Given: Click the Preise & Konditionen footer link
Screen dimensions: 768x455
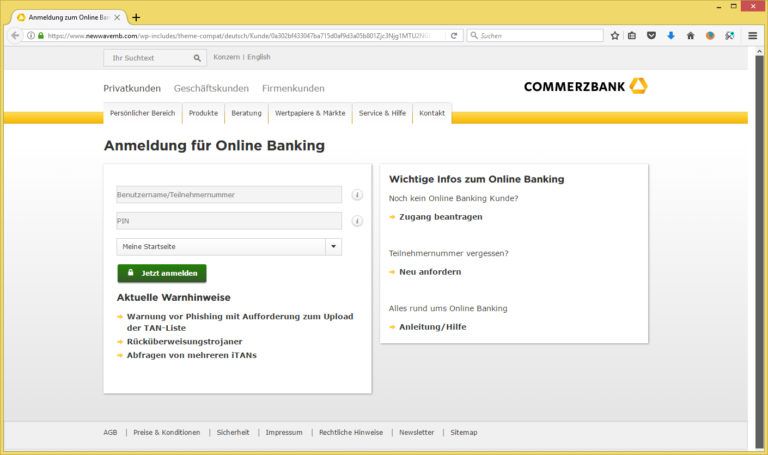Looking at the screenshot, I should click(x=167, y=432).
